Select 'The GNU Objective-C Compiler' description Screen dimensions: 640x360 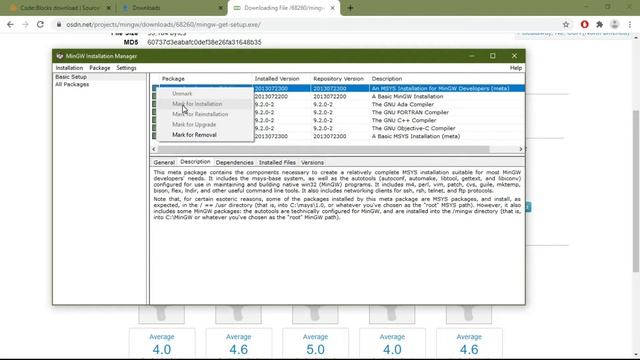(413, 128)
